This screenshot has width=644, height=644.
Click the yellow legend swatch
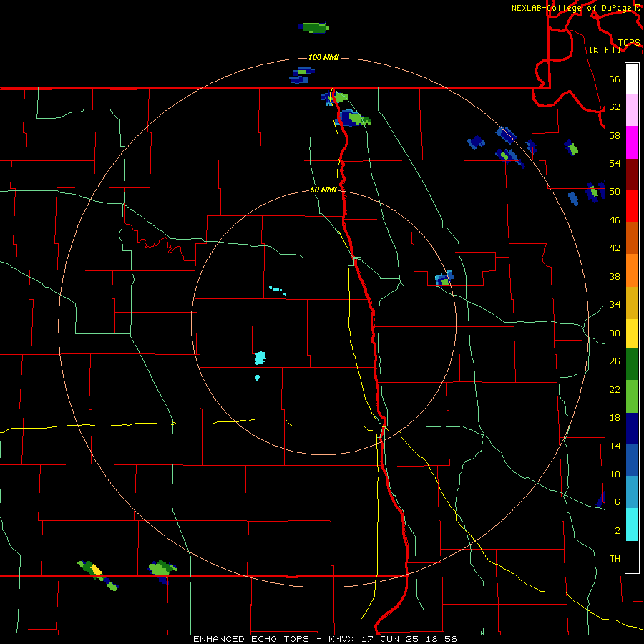tap(632, 333)
